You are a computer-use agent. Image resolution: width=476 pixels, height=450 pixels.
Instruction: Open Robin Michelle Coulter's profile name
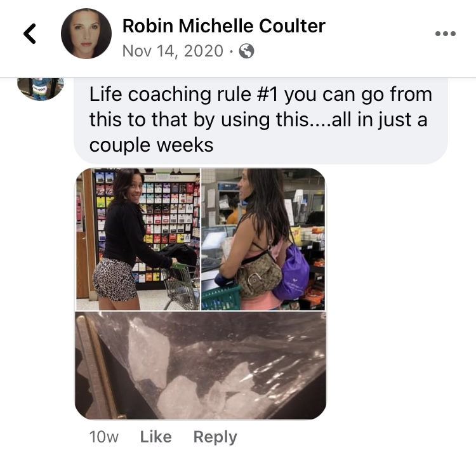(x=224, y=26)
